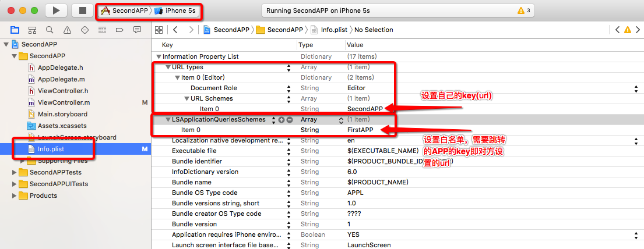Image resolution: width=644 pixels, height=249 pixels.
Task: Collapse Information Property List row
Action: (159, 56)
